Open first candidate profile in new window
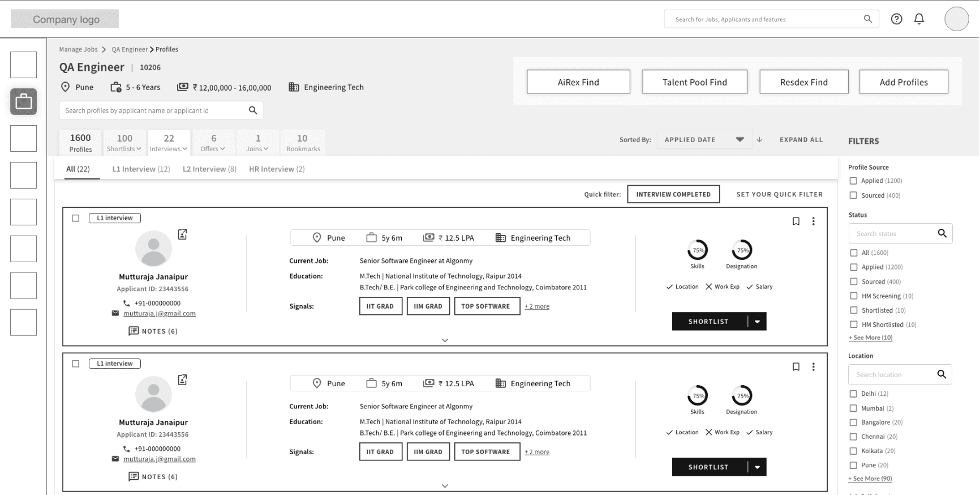Screen dimensions: 980x495 (182, 234)
